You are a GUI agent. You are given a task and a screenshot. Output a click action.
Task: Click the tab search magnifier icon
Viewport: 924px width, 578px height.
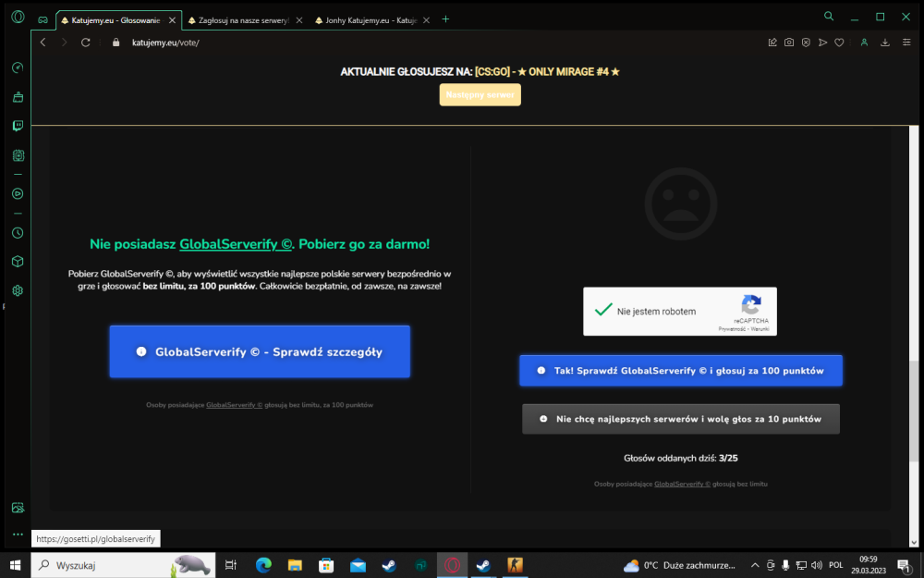829,17
